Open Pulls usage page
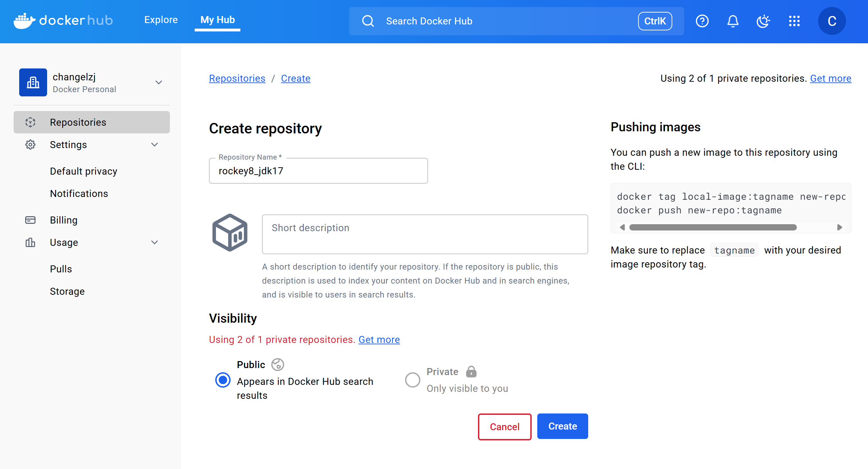 61,269
